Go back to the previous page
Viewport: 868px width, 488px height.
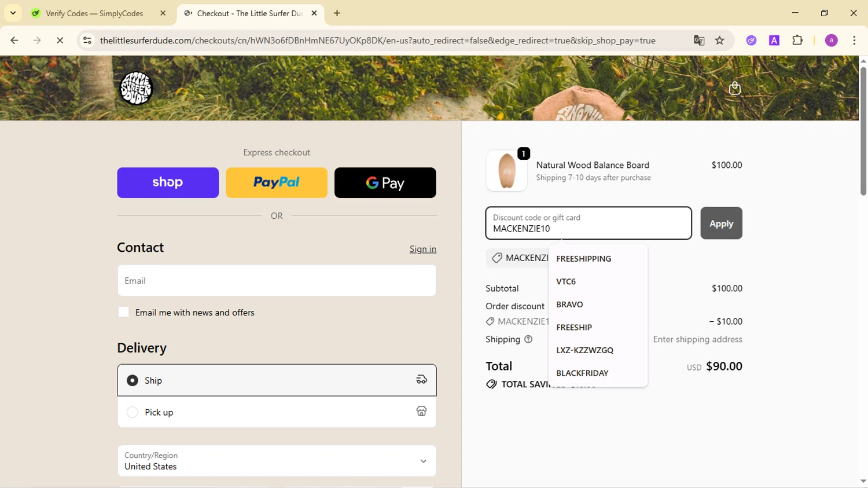14,41
